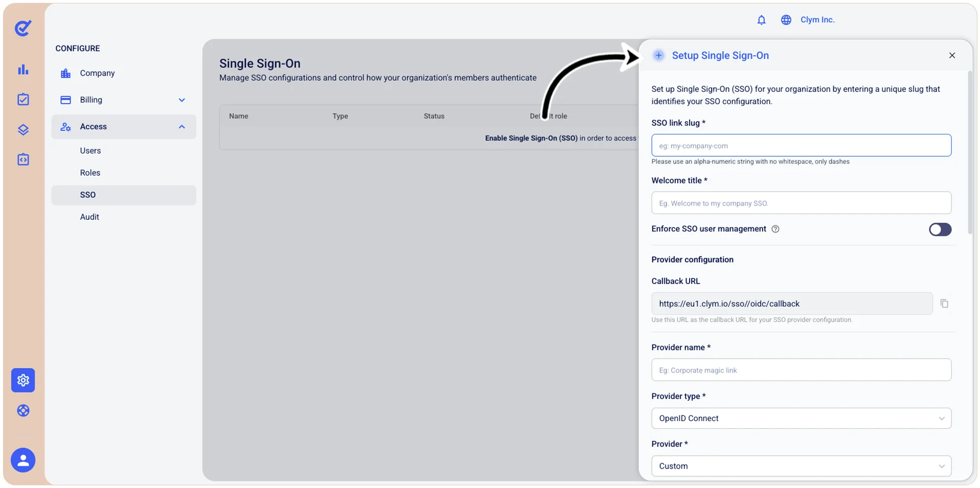The height and width of the screenshot is (488, 980).
Task: Select Roles under Access
Action: click(x=90, y=173)
